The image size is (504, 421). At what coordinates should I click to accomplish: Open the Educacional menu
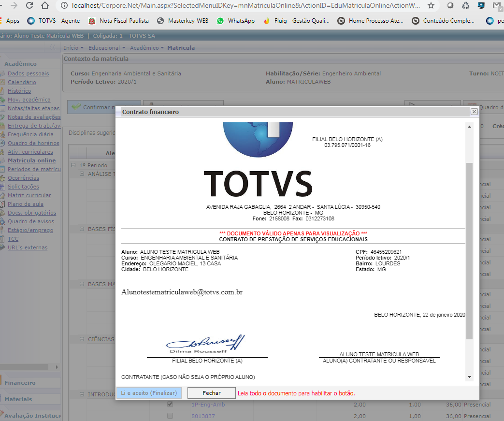point(106,47)
